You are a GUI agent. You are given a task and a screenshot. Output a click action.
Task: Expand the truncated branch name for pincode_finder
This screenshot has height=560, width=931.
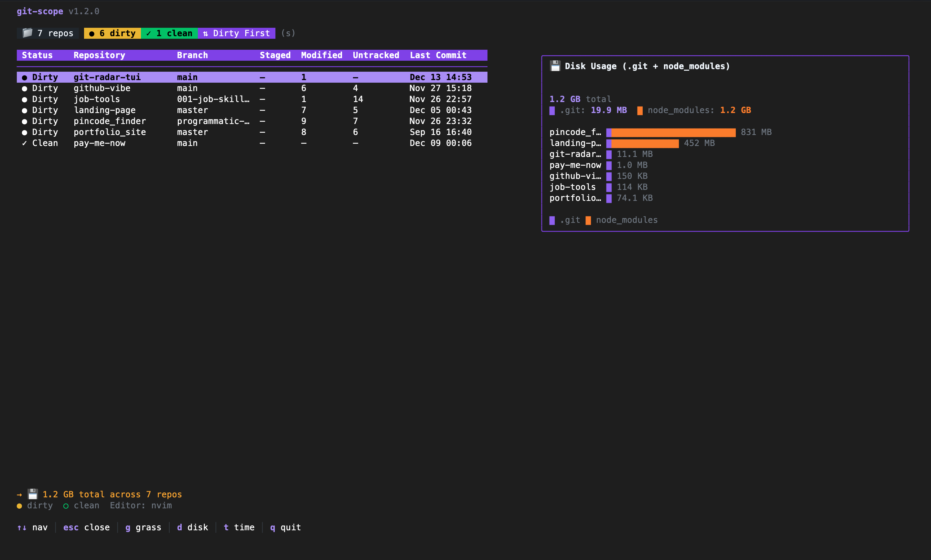tap(213, 121)
